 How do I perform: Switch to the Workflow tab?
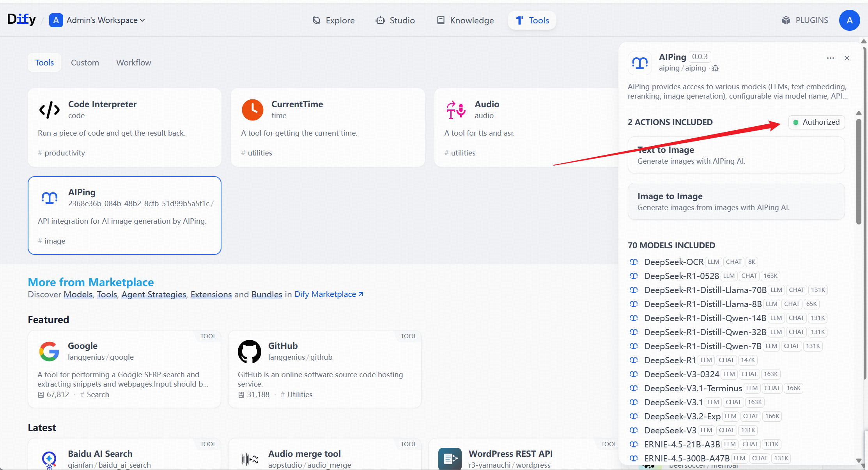coord(133,63)
